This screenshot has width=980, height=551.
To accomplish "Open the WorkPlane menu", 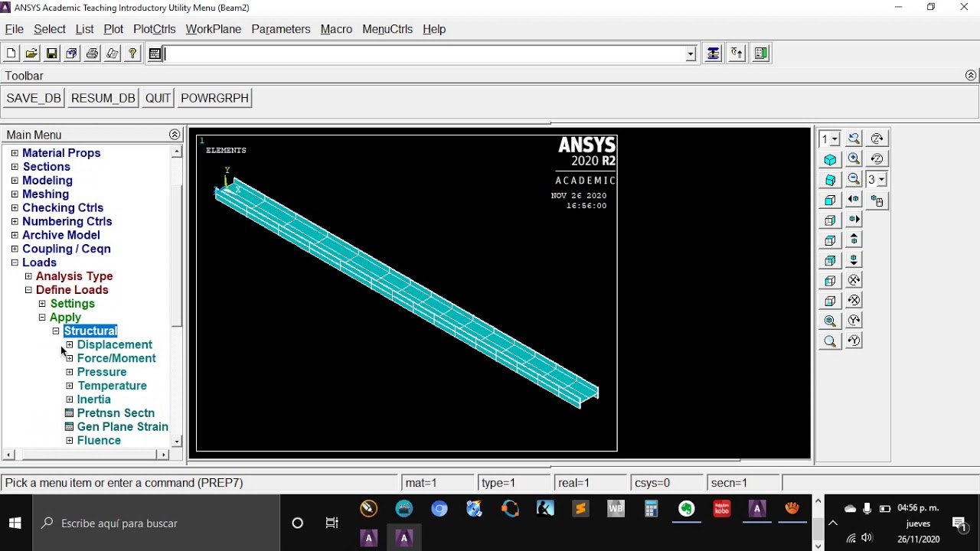I will [x=214, y=29].
